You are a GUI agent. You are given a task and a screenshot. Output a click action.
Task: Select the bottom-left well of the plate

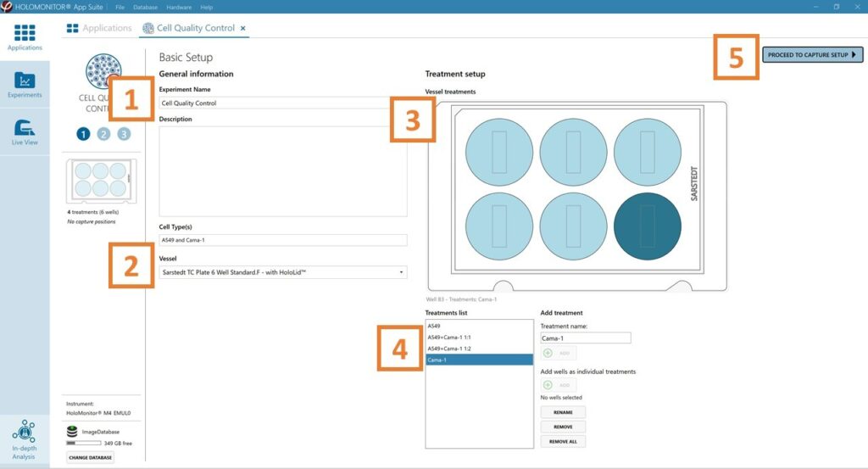pyautogui.click(x=498, y=226)
